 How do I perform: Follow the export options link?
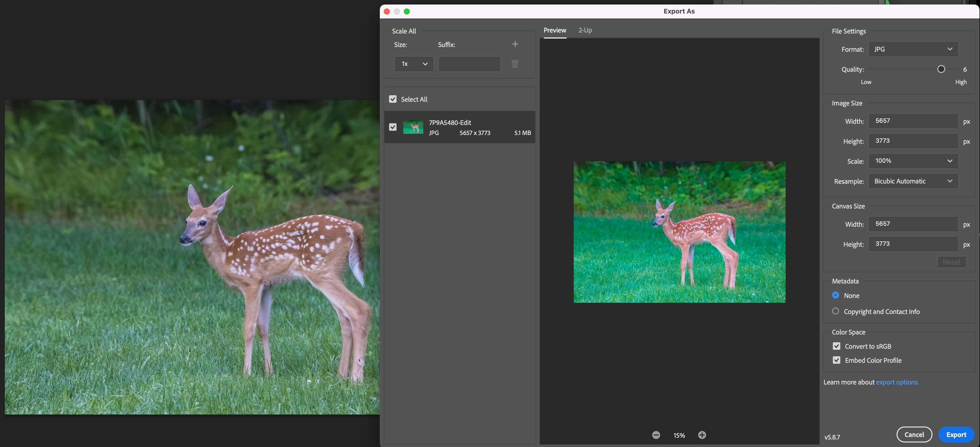(x=897, y=382)
